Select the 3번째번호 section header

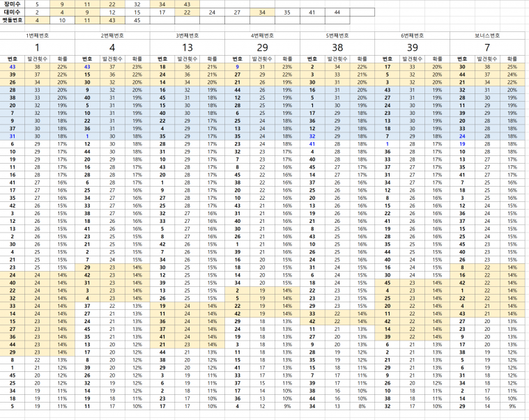pos(187,36)
